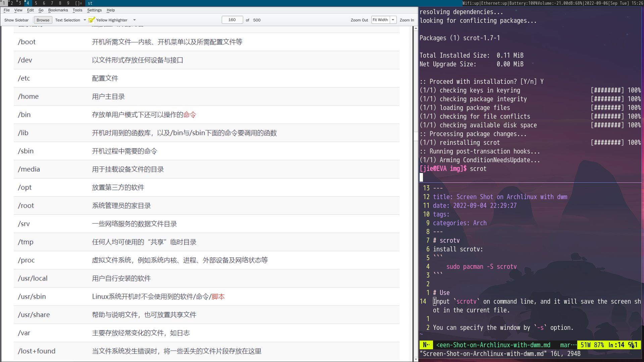
Task: Click the 'Packages (1) scrot-1.7-1' terminal line
Action: (460, 38)
